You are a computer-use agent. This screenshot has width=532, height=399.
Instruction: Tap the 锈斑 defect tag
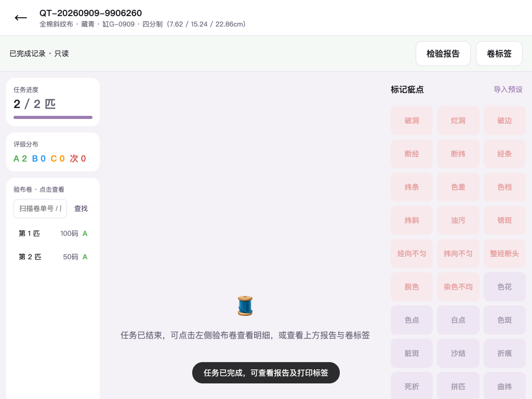pyautogui.click(x=504, y=220)
